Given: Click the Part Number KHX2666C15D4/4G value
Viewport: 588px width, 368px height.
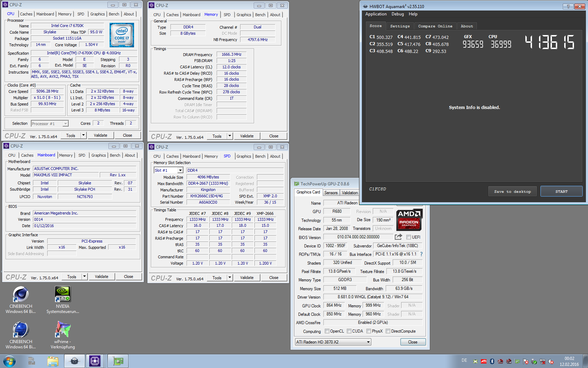Looking at the screenshot, I should point(208,196).
